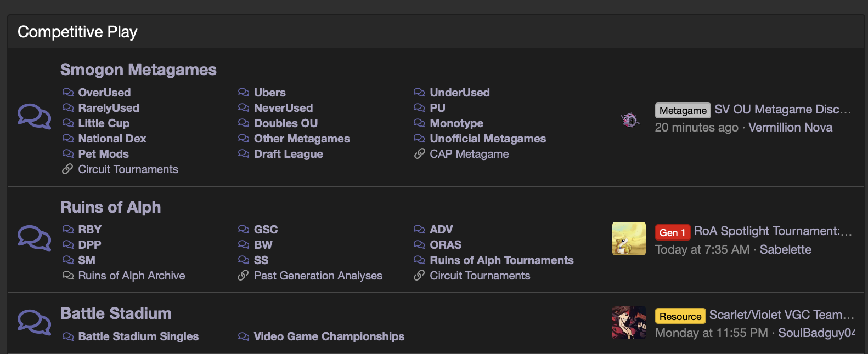868x354 pixels.
Task: Visit the Unofficial Metagames subforum
Action: (x=488, y=139)
